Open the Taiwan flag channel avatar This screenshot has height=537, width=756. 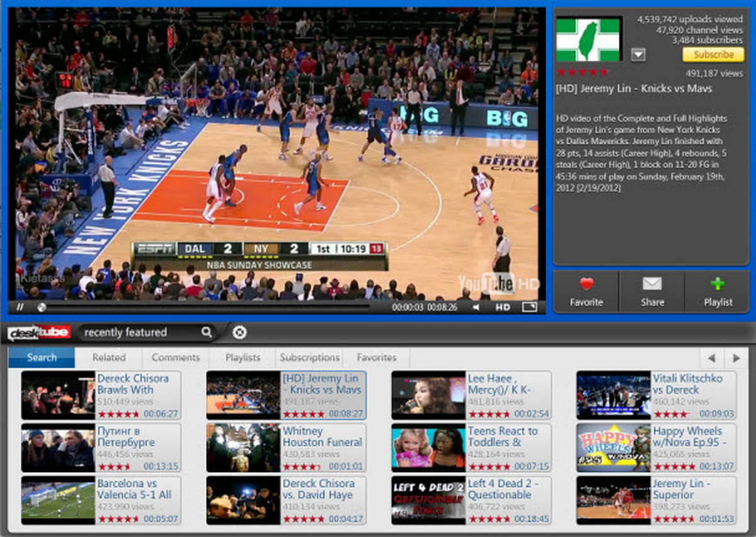589,39
